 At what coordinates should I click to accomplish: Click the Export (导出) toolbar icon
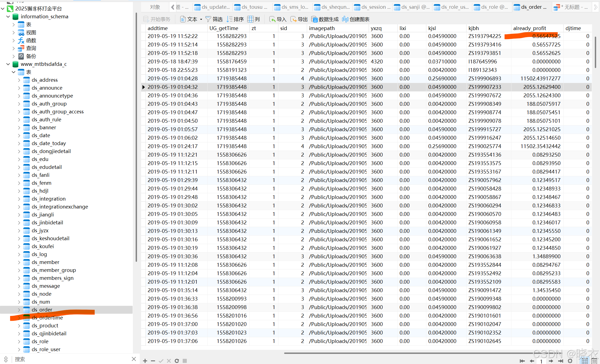tap(293, 19)
